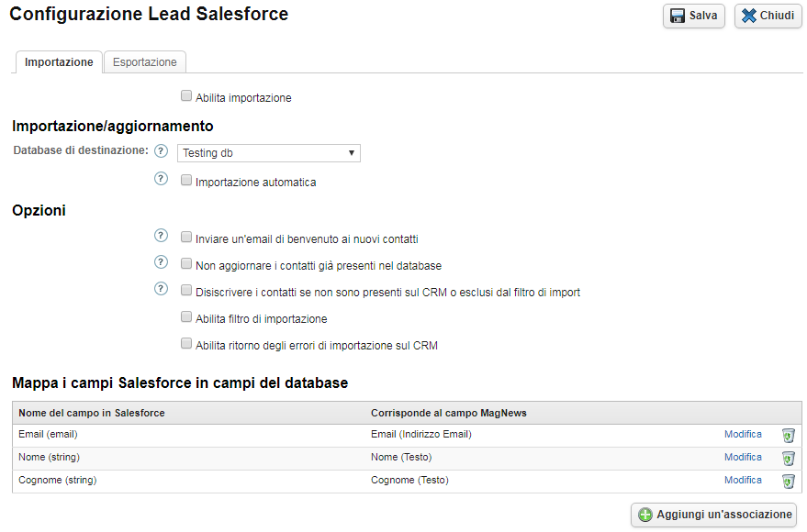The width and height of the screenshot is (807, 532).
Task: Show help for Database di destinazione
Action: pyautogui.click(x=162, y=152)
